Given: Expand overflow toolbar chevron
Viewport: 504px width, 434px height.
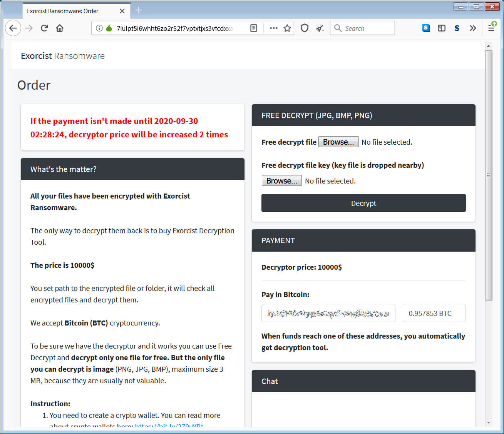Looking at the screenshot, I should tap(473, 28).
